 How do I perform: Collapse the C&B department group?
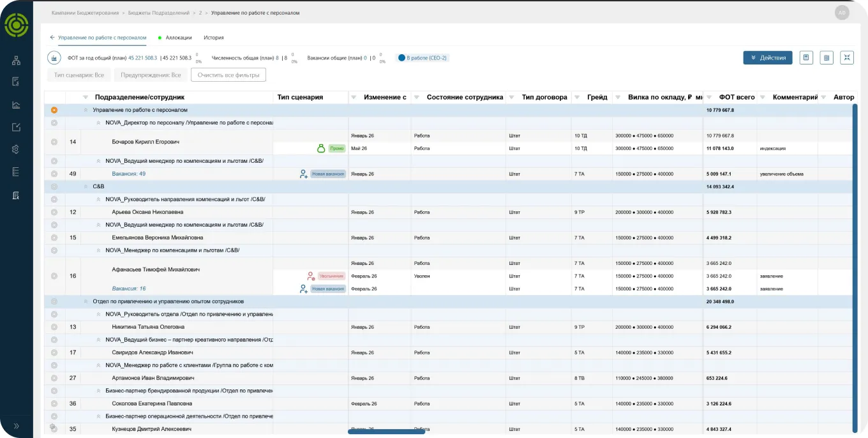[86, 186]
